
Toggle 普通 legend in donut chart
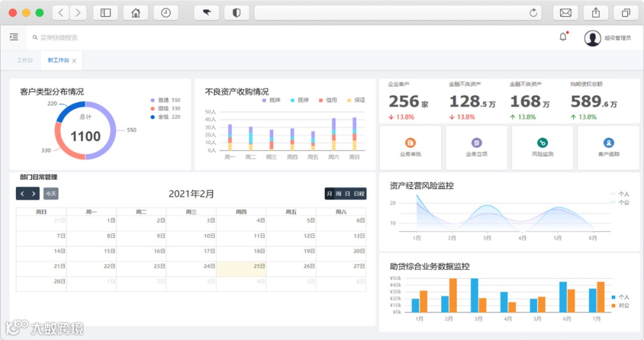tap(165, 100)
